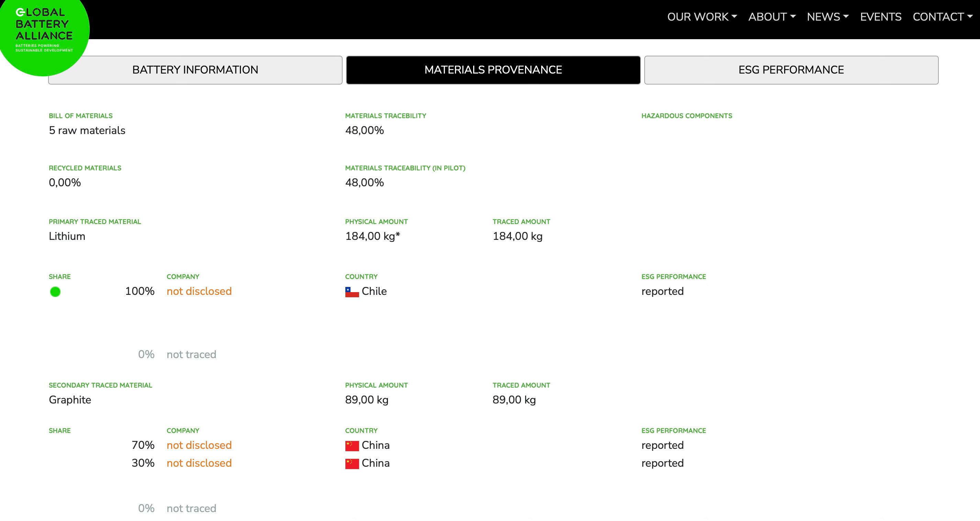Click 'not traced' text under Lithium
The image size is (980, 521).
point(191,354)
